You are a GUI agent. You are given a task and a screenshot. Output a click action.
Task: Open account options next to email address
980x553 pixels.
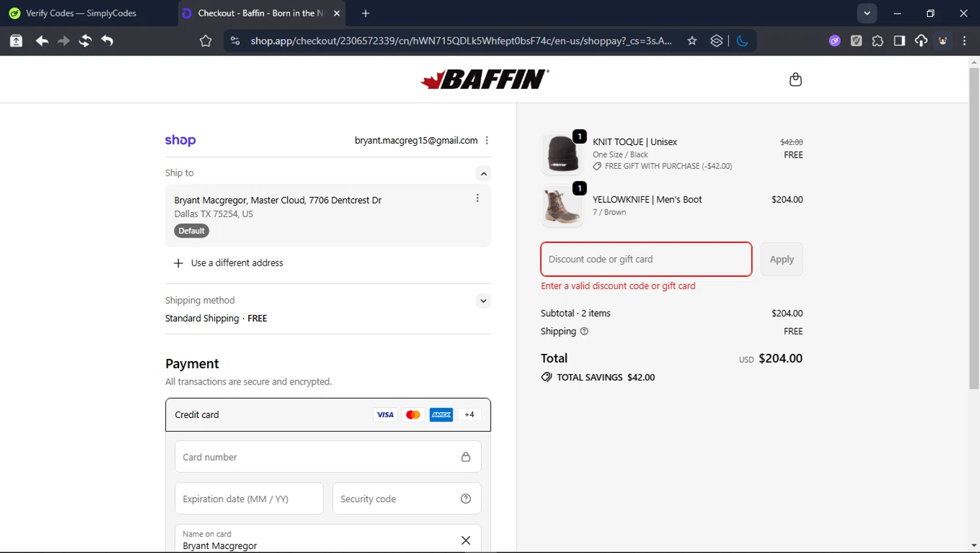point(487,140)
